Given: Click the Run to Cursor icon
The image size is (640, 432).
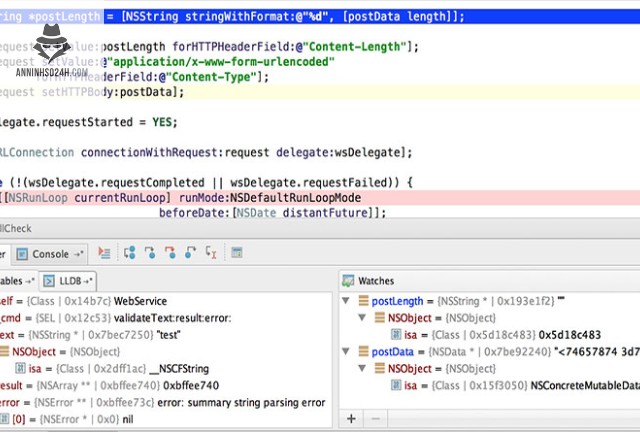Looking at the screenshot, I should click(211, 253).
